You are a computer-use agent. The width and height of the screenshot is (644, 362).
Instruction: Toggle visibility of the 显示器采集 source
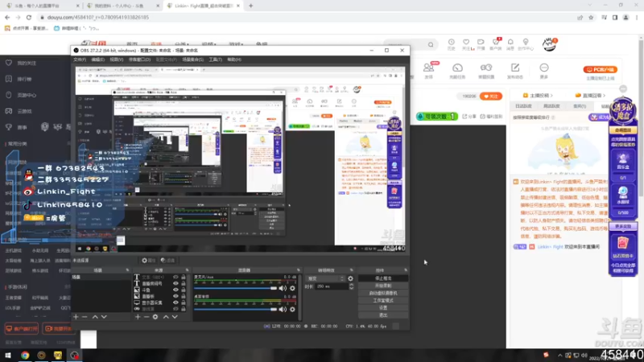pyautogui.click(x=175, y=302)
